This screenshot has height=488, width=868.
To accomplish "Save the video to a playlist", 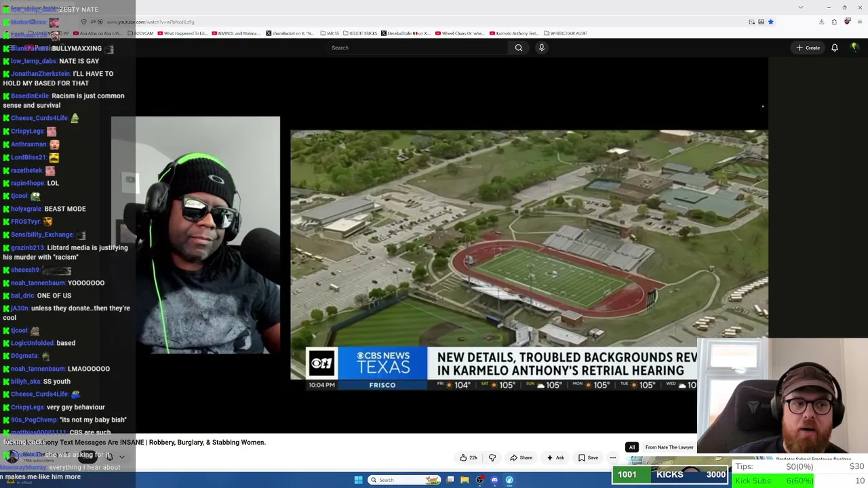I will point(588,457).
